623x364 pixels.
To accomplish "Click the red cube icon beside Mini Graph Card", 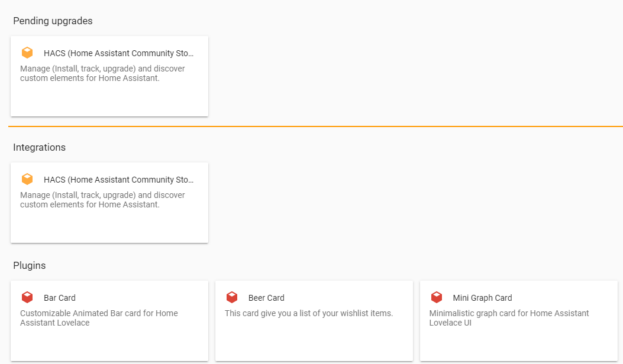I will (437, 298).
